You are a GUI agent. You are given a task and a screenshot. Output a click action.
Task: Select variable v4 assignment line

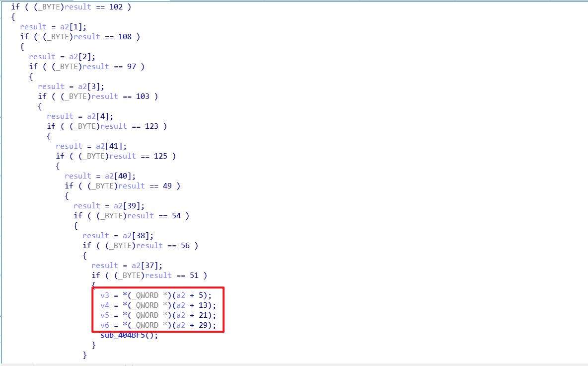158,305
